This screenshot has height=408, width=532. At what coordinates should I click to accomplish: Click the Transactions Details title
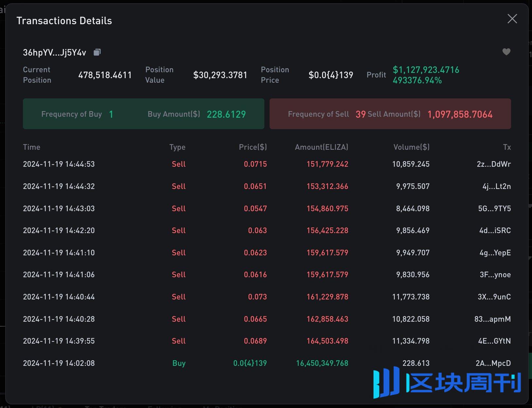coord(64,21)
